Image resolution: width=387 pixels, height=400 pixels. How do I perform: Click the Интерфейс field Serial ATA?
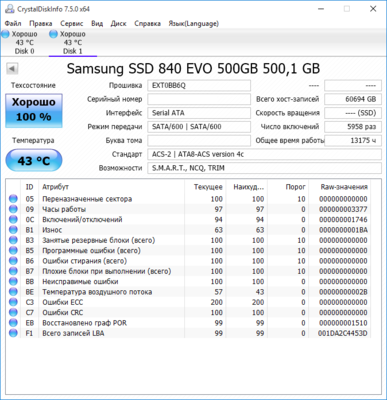coord(199,113)
